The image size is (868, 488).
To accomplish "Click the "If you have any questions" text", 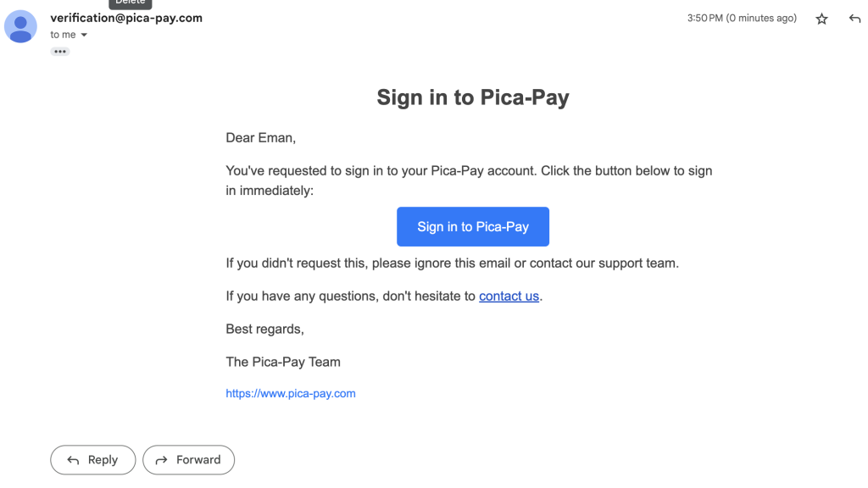I will coord(351,296).
